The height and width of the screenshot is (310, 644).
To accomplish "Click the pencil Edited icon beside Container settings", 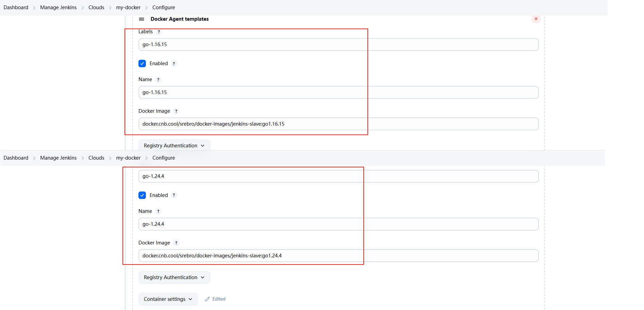I will (x=207, y=299).
